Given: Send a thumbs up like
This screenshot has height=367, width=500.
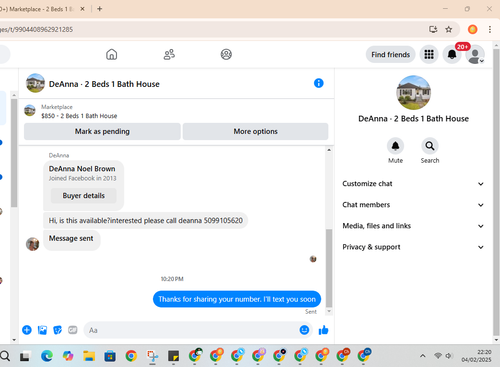Looking at the screenshot, I should pyautogui.click(x=323, y=330).
